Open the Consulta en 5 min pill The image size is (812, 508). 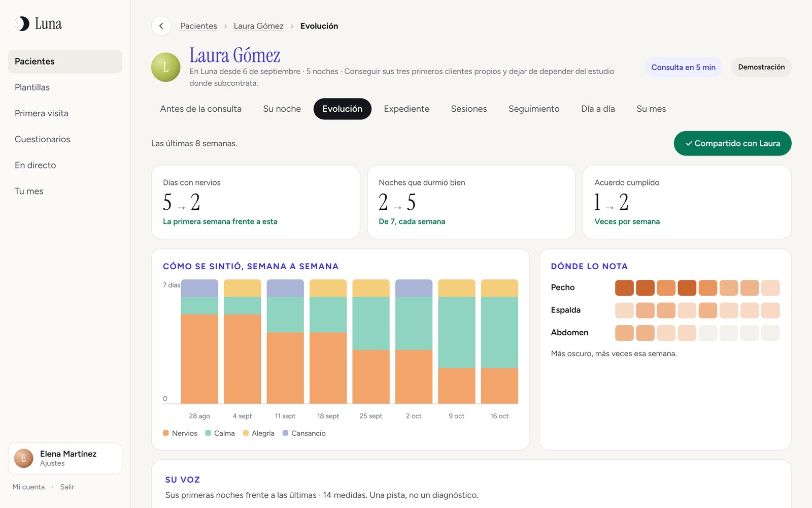click(x=683, y=67)
